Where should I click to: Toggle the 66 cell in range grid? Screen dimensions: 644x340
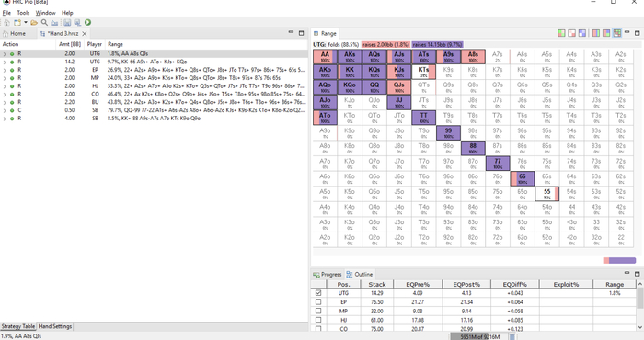point(522,178)
